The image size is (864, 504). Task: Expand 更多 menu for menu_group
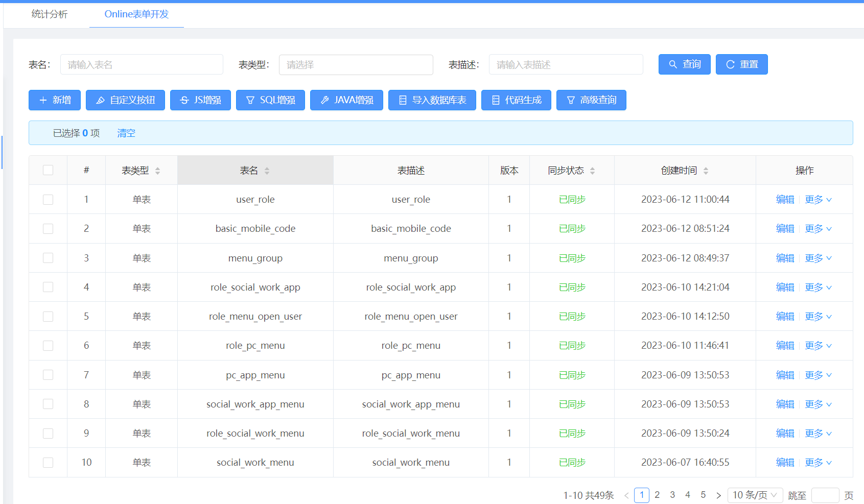818,258
